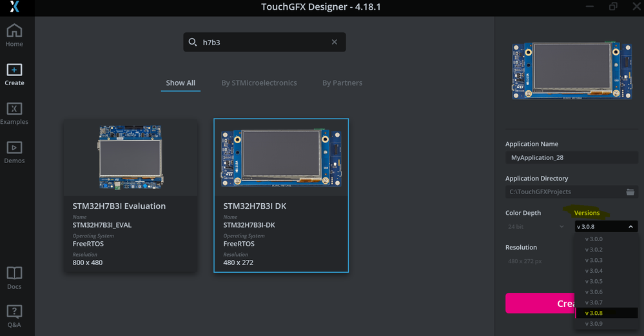This screenshot has height=336, width=644.
Task: Select the STM32H7B3I Evaluation board card
Action: click(x=131, y=195)
